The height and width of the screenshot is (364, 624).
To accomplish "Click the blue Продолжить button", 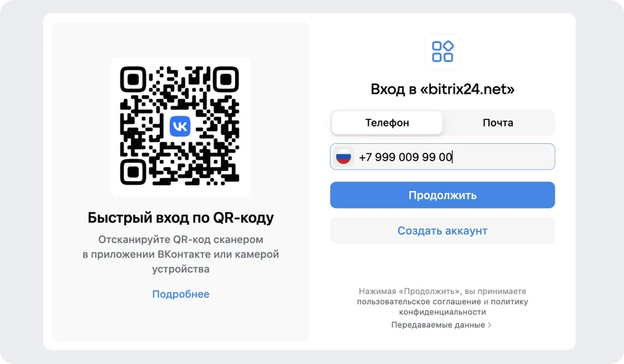I will [442, 195].
